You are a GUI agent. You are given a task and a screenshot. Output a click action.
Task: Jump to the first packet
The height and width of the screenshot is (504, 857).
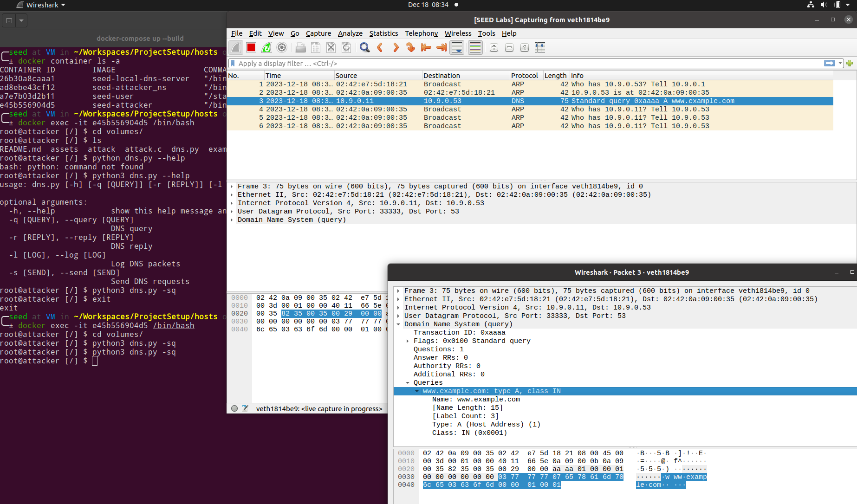[x=426, y=47]
